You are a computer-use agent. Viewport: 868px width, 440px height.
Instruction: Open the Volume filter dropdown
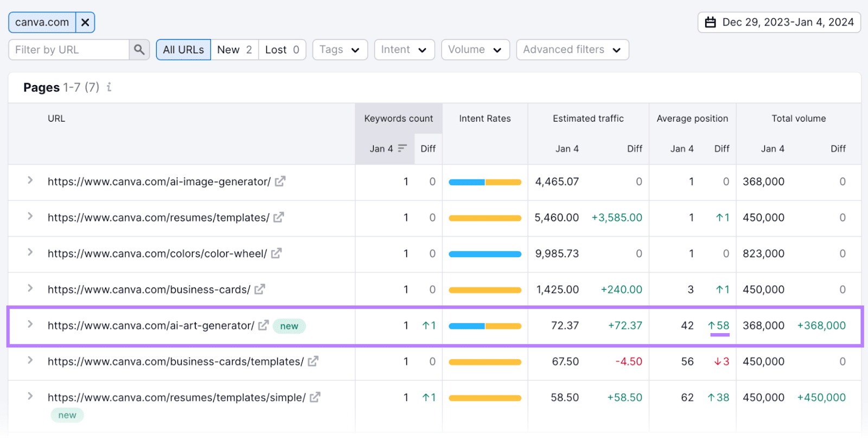[x=475, y=49]
